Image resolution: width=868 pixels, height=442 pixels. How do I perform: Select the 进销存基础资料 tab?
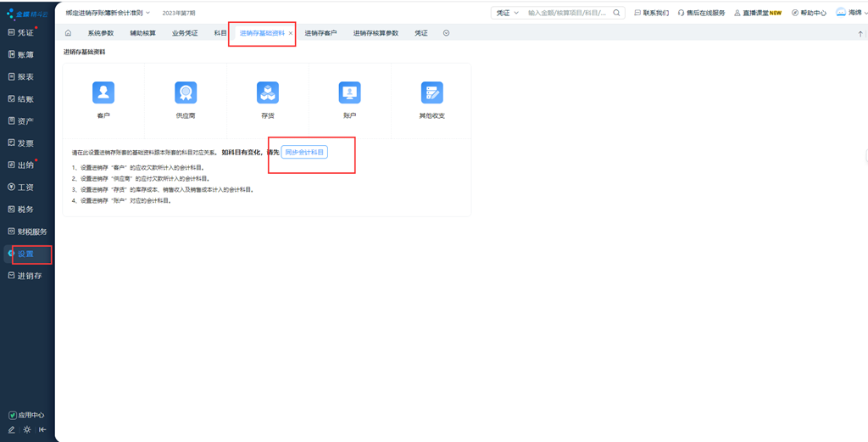262,33
